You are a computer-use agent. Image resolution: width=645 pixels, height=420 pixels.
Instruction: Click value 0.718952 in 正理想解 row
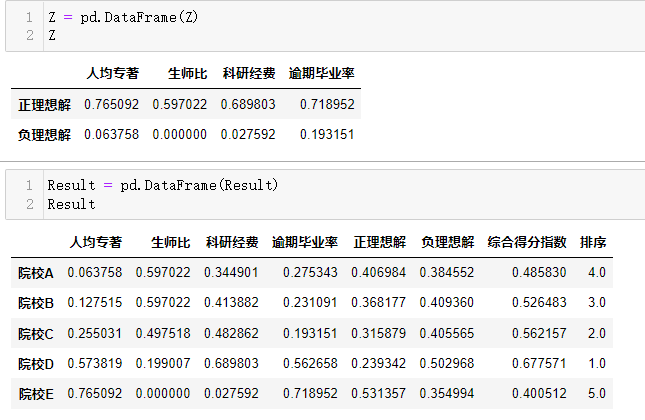pyautogui.click(x=327, y=104)
